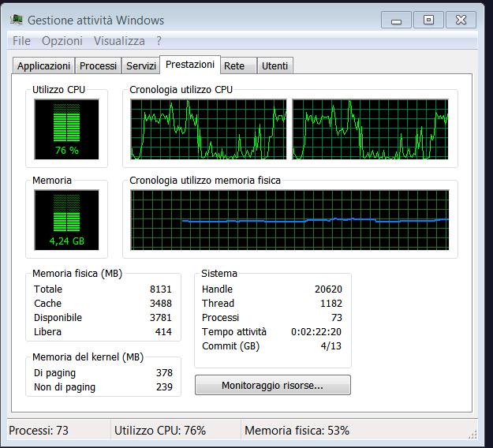Open the Visualizza menu
The height and width of the screenshot is (448, 493).
tap(119, 41)
